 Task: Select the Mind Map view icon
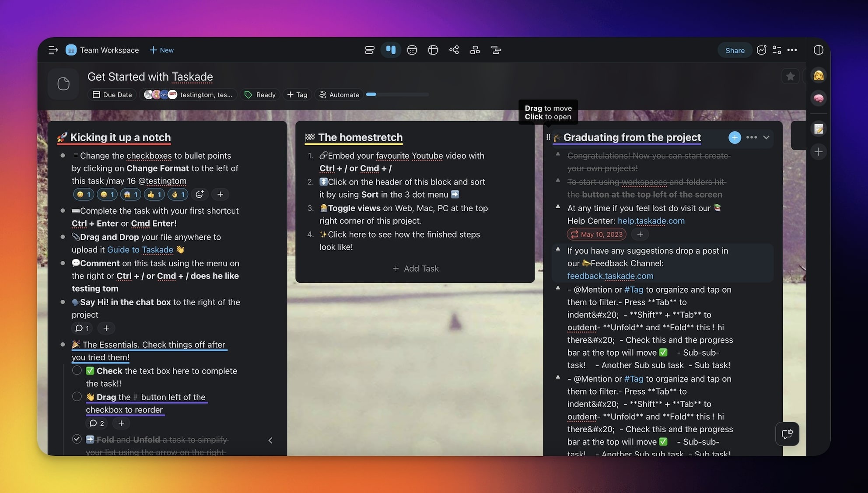[x=454, y=50]
